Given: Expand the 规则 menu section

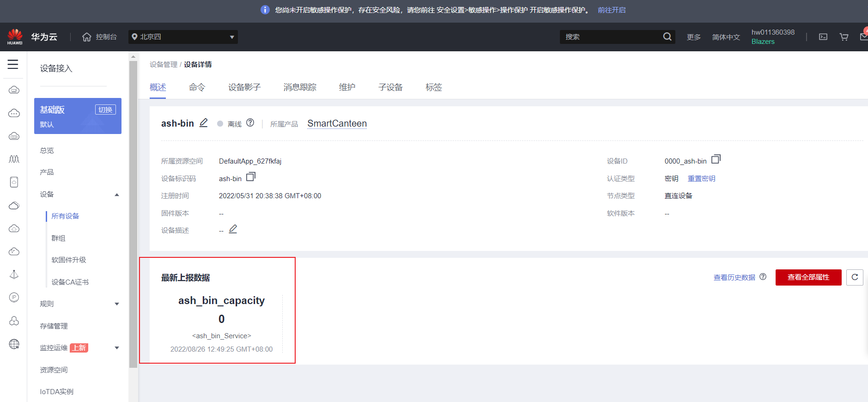Looking at the screenshot, I should point(117,304).
